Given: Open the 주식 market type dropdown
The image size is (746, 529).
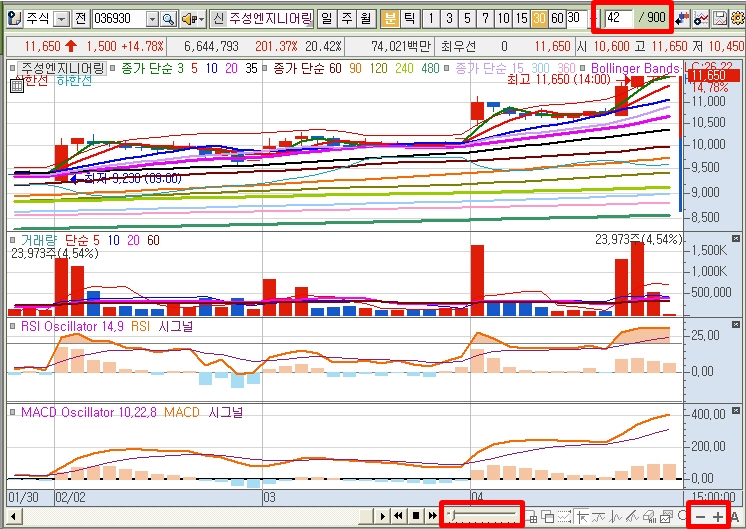Looking at the screenshot, I should pos(61,19).
